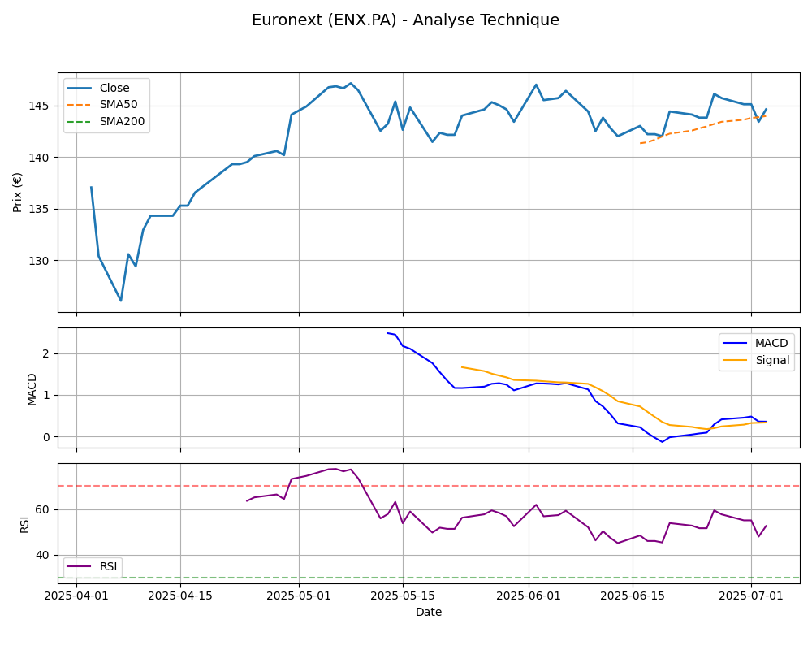812x650 pixels.
Task: Click the chart title "Euronext (ENX.PA) - Analyse Technique"
Action: (x=405, y=20)
